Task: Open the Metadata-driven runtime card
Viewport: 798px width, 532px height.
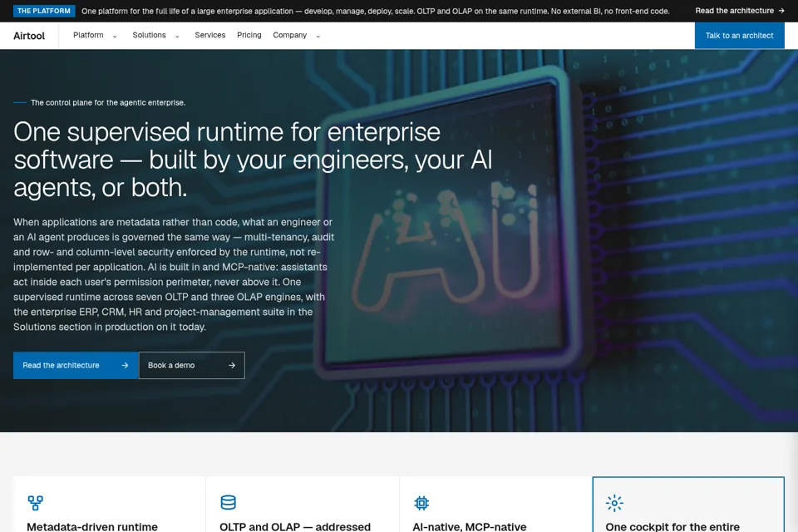Action: click(110, 505)
